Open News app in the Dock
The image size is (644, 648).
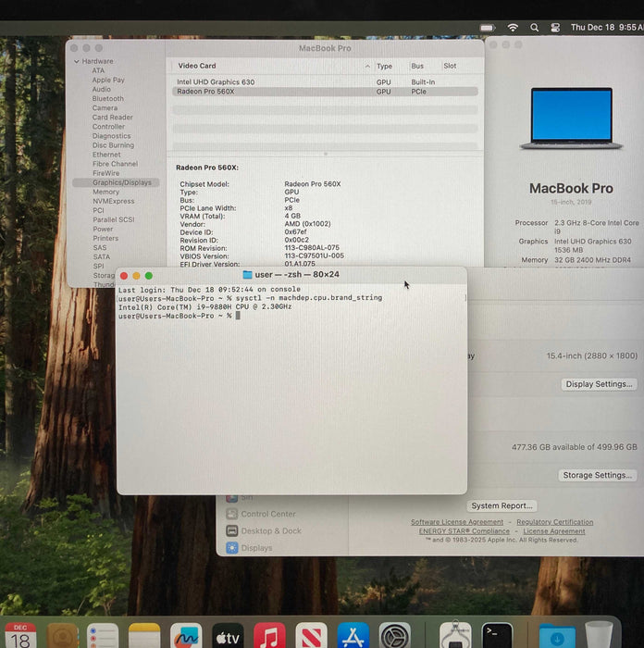pyautogui.click(x=312, y=636)
